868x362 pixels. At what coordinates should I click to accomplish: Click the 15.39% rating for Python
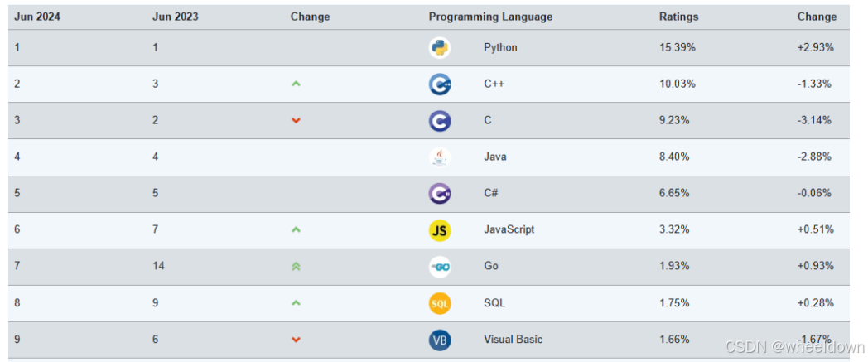coord(677,47)
